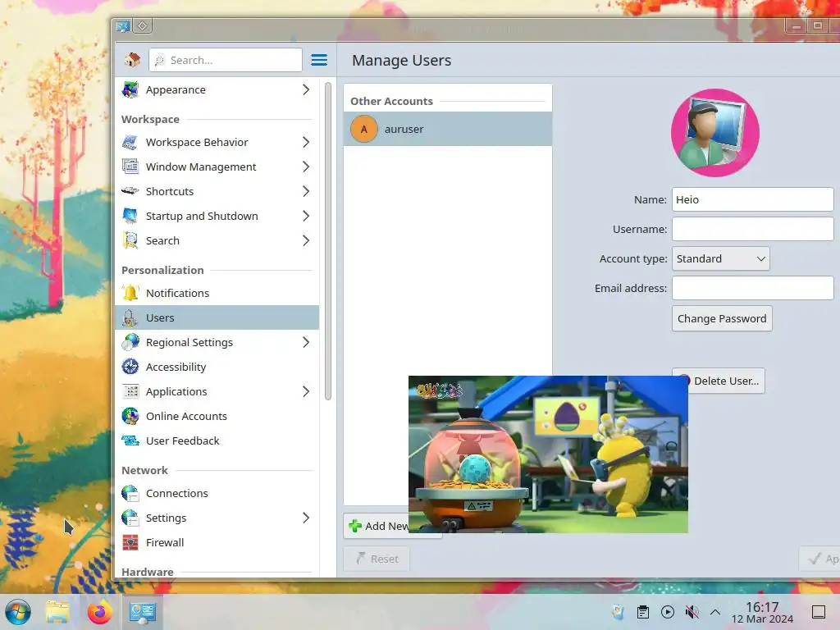Open Accessibility settings
This screenshot has height=630, width=840.
point(217,367)
